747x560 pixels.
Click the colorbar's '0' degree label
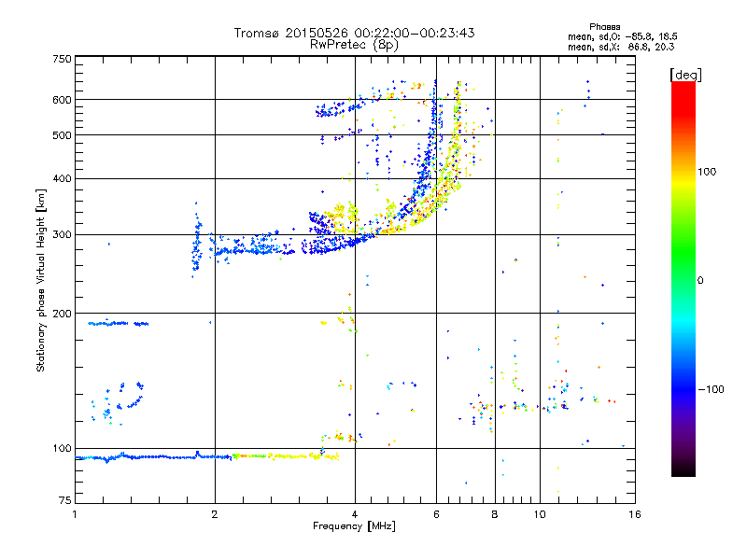700,281
